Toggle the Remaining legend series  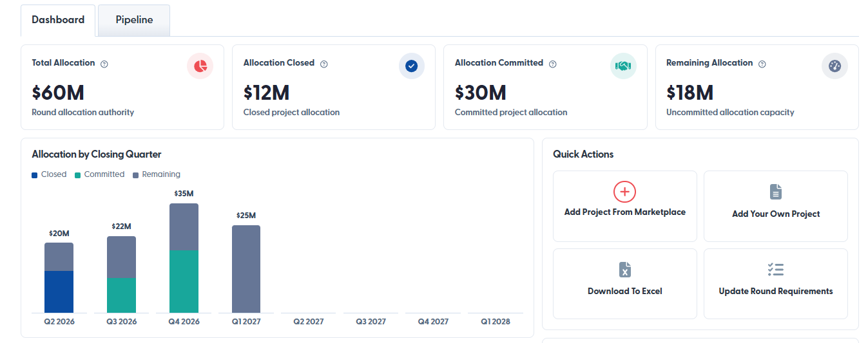157,174
